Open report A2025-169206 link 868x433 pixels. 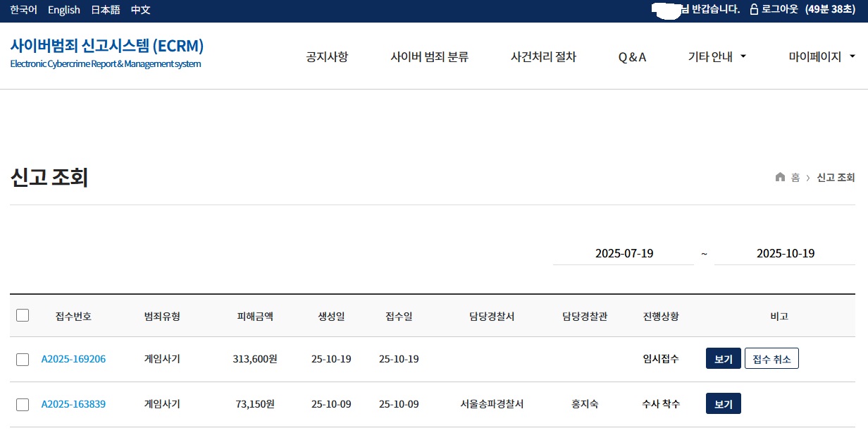point(73,359)
